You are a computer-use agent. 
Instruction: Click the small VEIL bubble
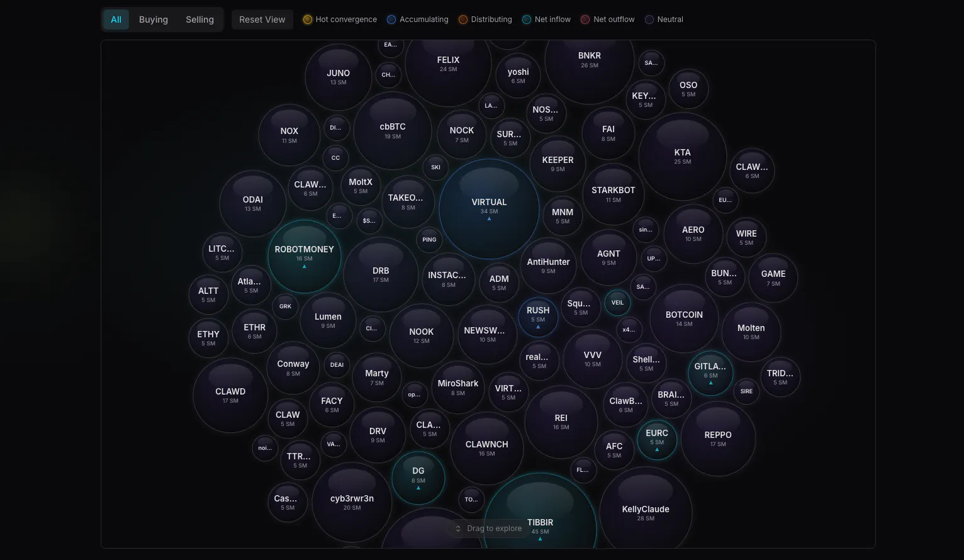tap(618, 303)
